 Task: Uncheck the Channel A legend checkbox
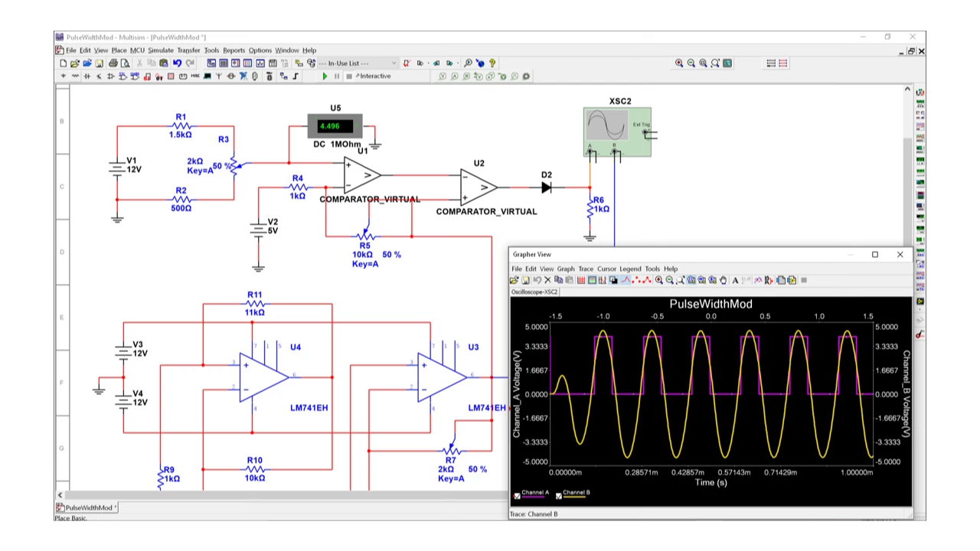(517, 496)
